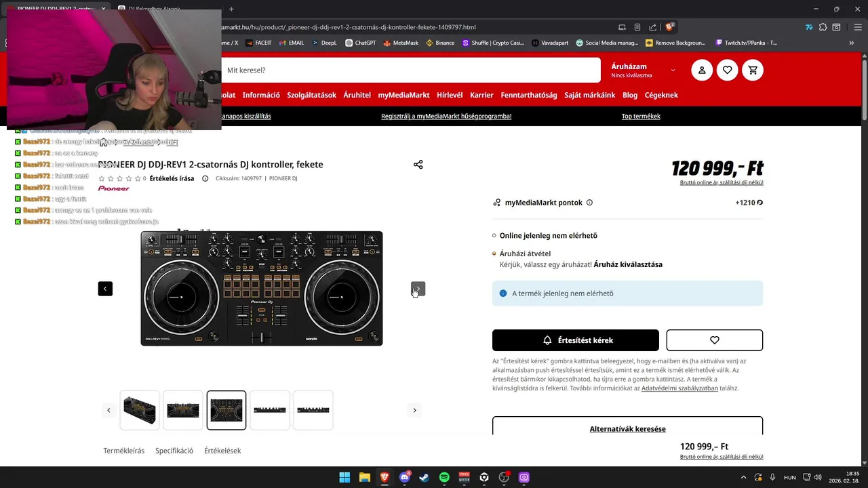Open Spotify from taskbar
The width and height of the screenshot is (868, 488).
[444, 477]
